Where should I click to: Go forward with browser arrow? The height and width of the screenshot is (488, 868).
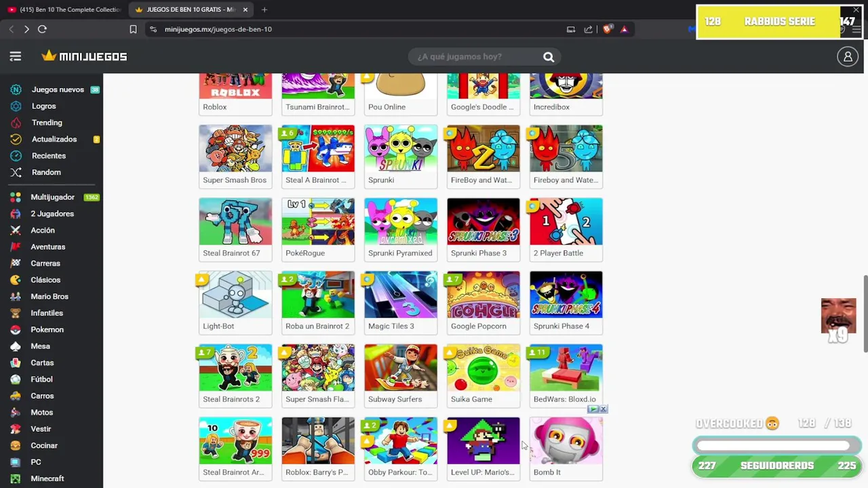(26, 29)
